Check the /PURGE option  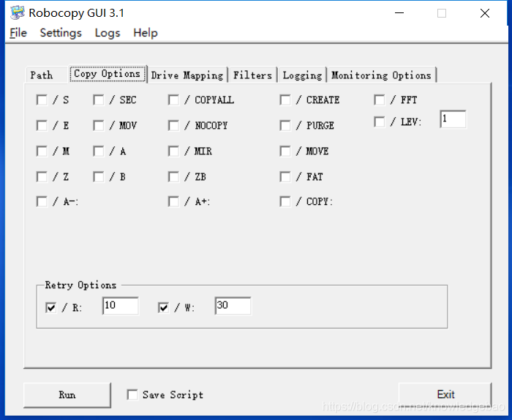coord(285,125)
